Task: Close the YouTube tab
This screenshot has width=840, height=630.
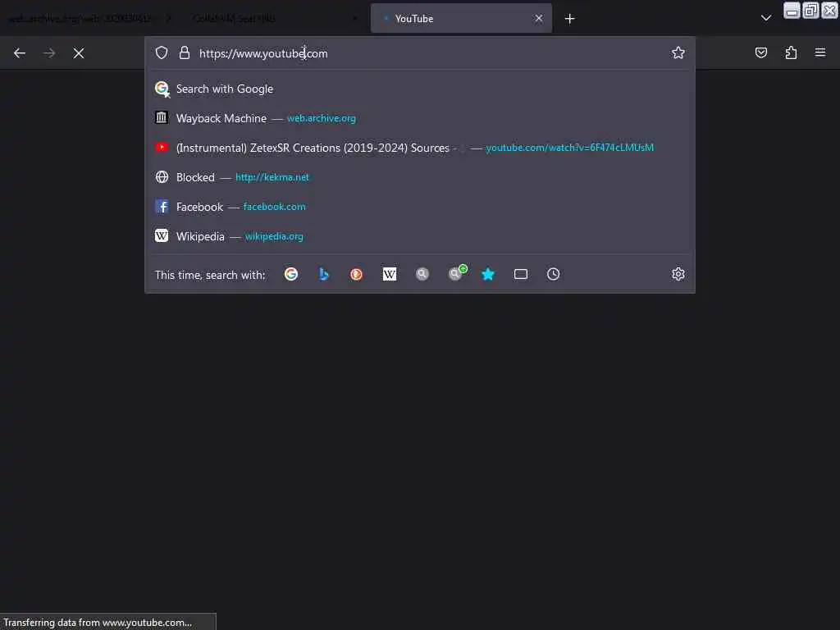Action: point(538,18)
